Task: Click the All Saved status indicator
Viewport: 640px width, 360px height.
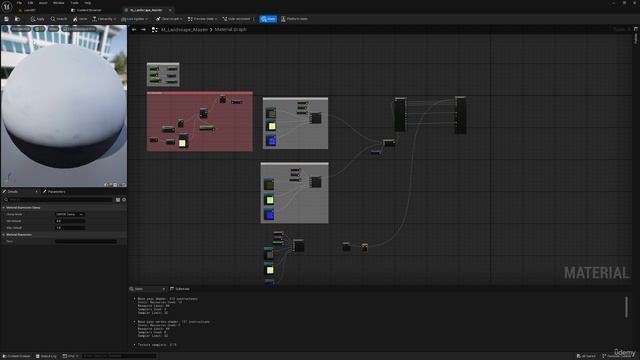Action: click(586, 356)
